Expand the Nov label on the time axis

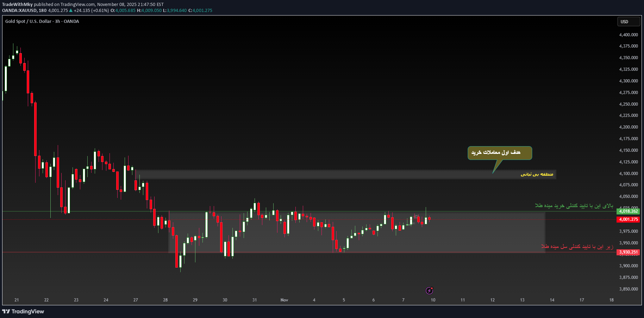(x=284, y=300)
